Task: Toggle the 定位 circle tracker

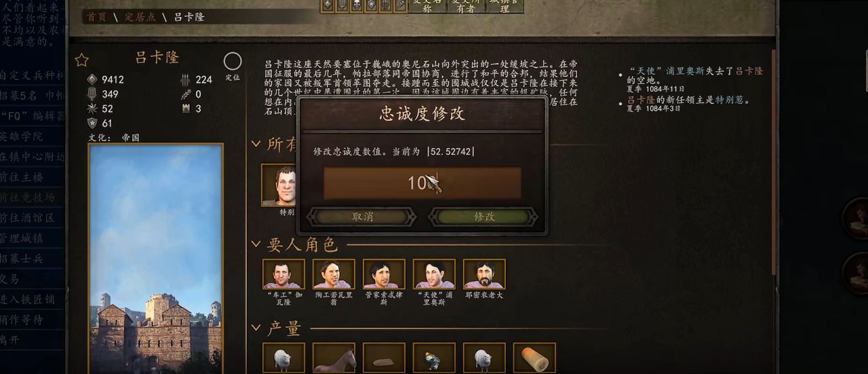Action: (233, 62)
